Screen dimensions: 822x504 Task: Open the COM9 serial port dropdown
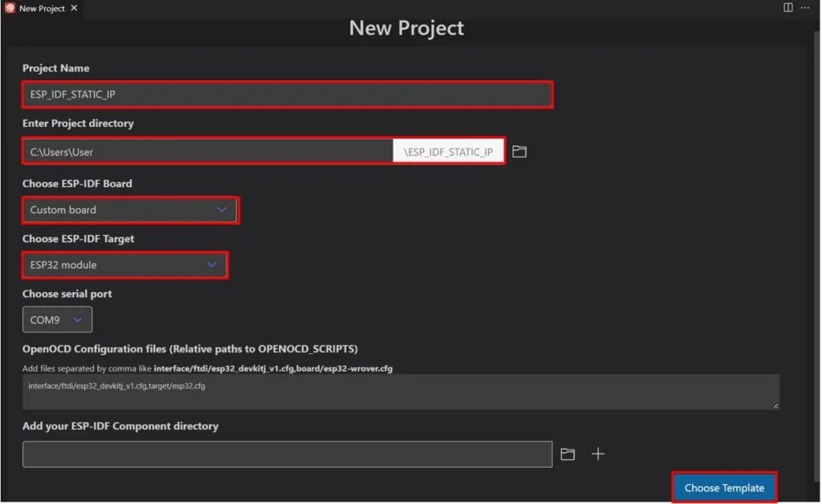[x=56, y=319]
